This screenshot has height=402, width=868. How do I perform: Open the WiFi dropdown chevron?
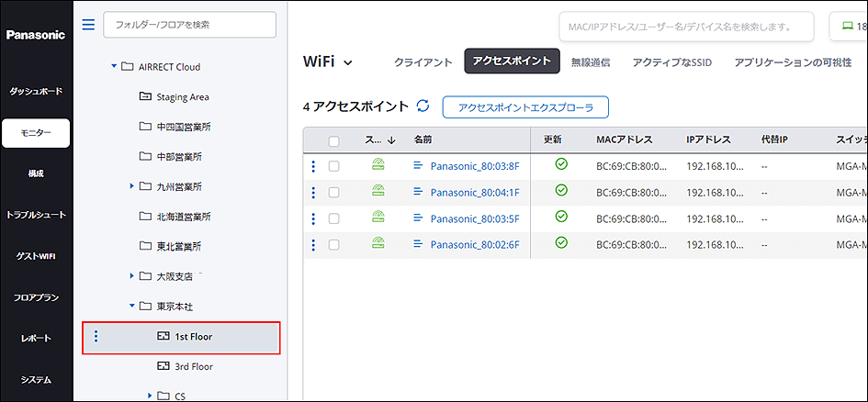click(347, 63)
